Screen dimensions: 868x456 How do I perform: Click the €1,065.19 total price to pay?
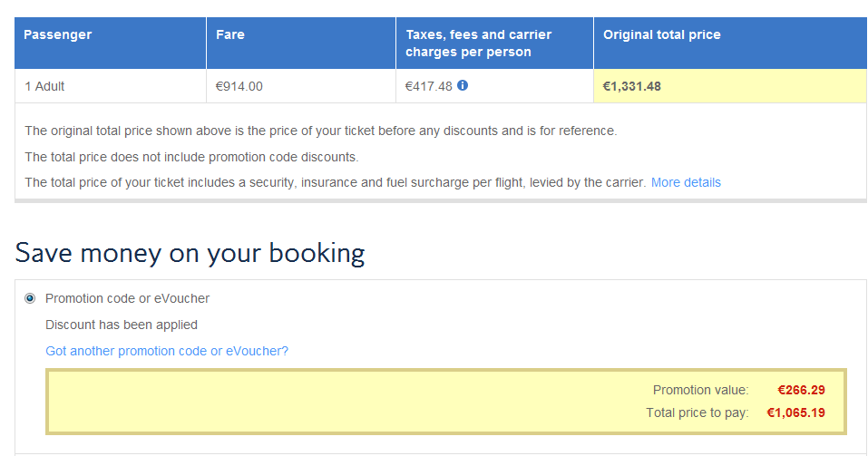click(x=795, y=413)
